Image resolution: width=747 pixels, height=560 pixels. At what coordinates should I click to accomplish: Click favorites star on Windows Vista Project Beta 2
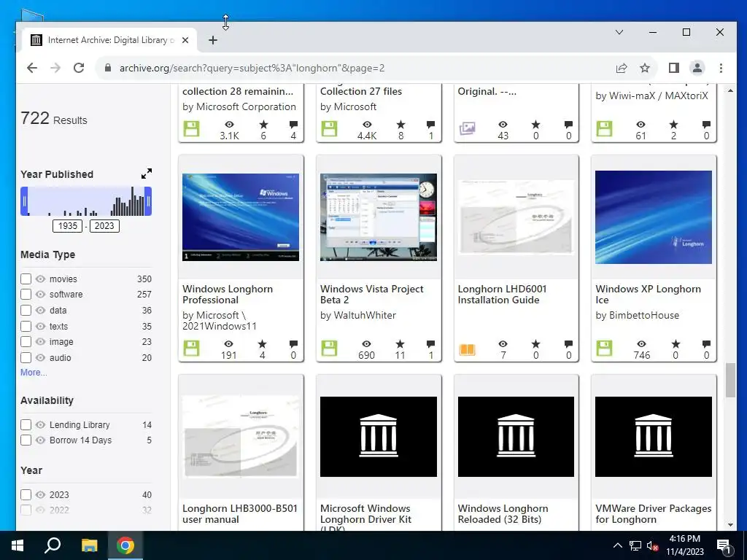(400, 344)
